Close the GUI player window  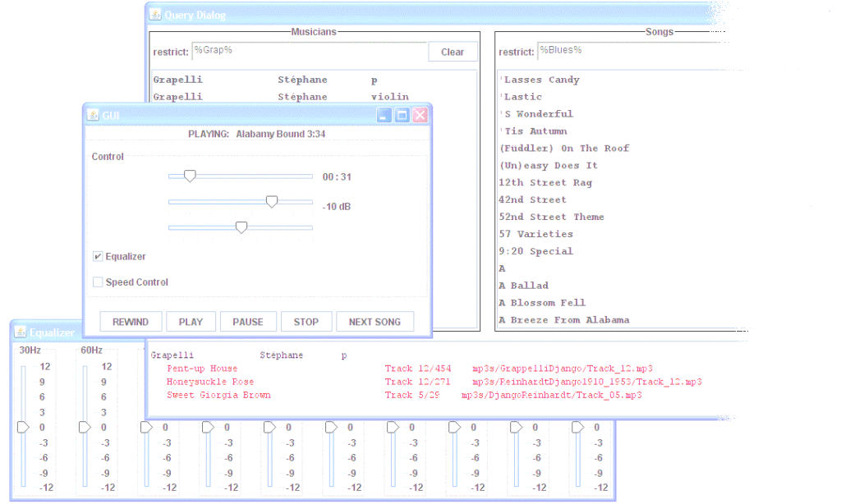(x=420, y=116)
